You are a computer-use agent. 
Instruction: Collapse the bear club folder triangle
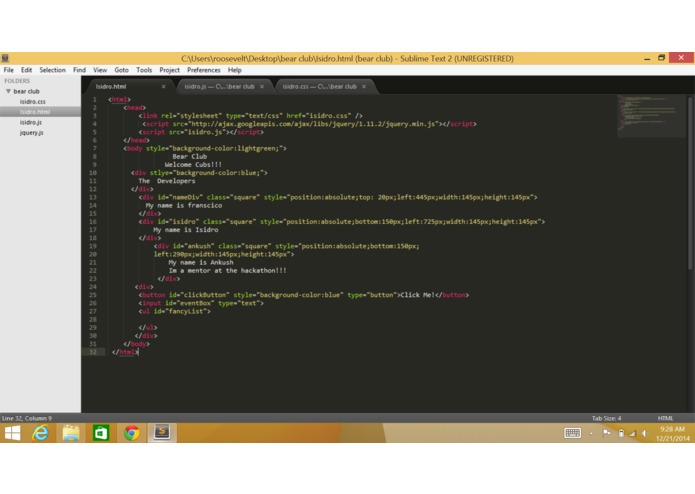[8, 91]
